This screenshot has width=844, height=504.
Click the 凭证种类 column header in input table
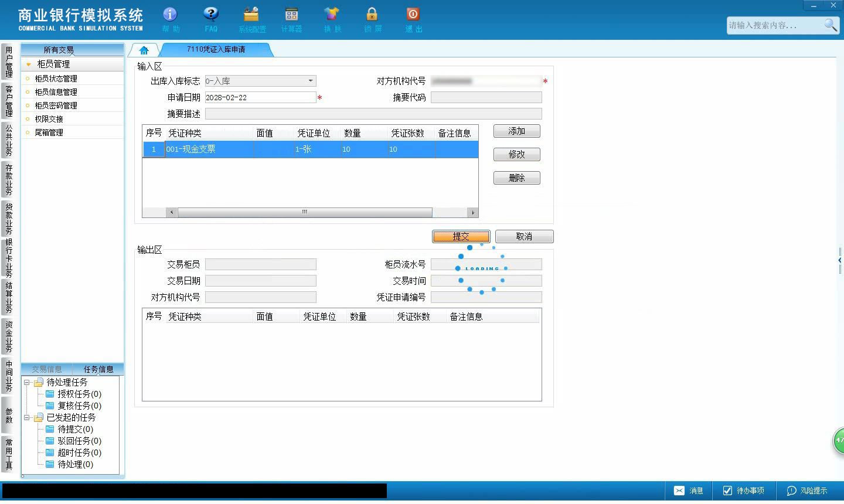[209, 133]
